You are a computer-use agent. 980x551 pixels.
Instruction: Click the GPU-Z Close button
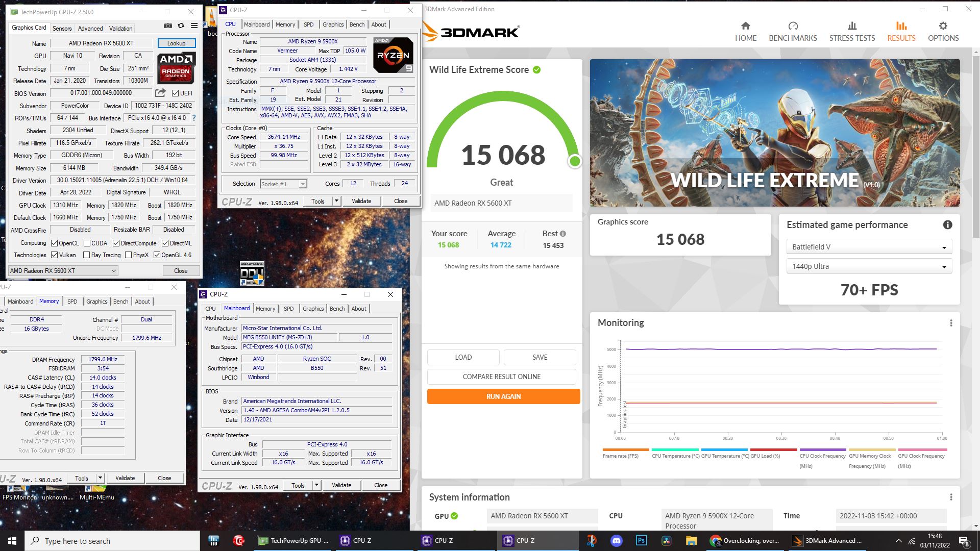tap(181, 271)
